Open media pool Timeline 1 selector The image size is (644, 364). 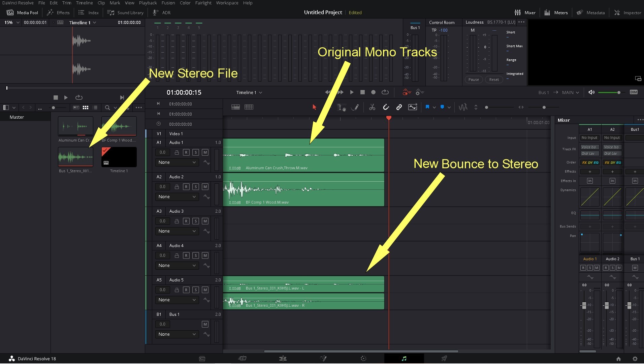[x=83, y=23]
